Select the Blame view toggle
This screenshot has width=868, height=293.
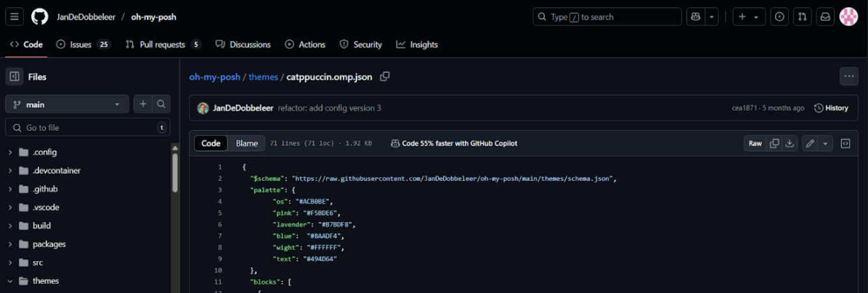[x=246, y=143]
